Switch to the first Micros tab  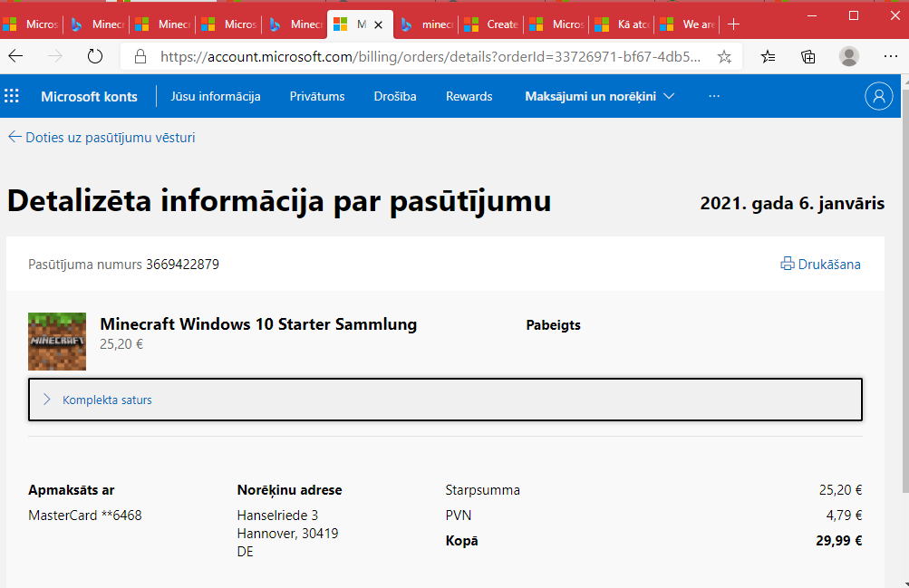coord(33,24)
